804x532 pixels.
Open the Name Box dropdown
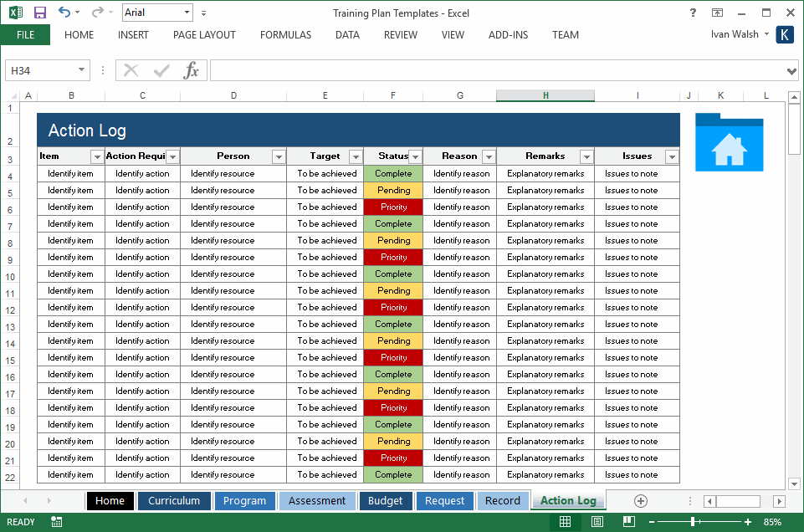(x=79, y=70)
